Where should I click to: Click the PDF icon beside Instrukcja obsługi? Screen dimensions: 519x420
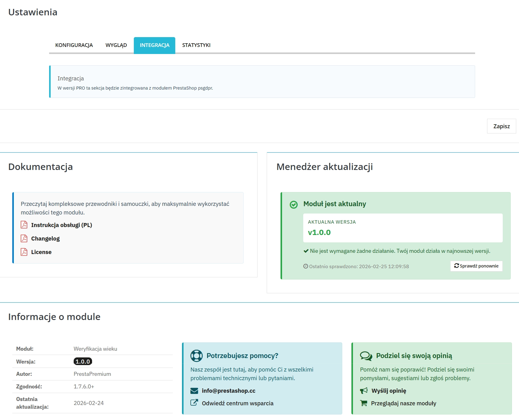point(24,225)
